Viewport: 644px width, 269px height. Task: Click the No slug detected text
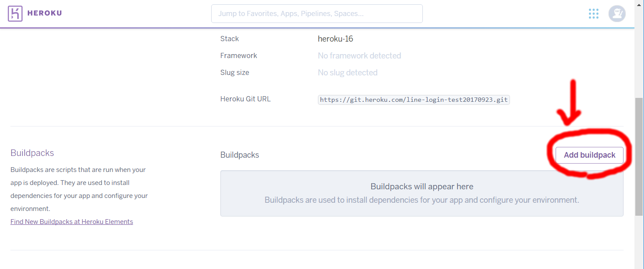click(x=347, y=73)
